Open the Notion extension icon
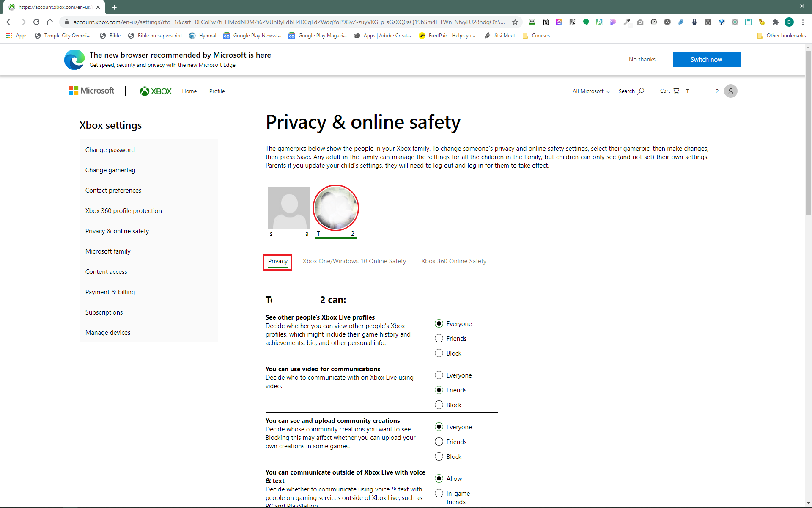This screenshot has height=508, width=812. click(x=546, y=22)
